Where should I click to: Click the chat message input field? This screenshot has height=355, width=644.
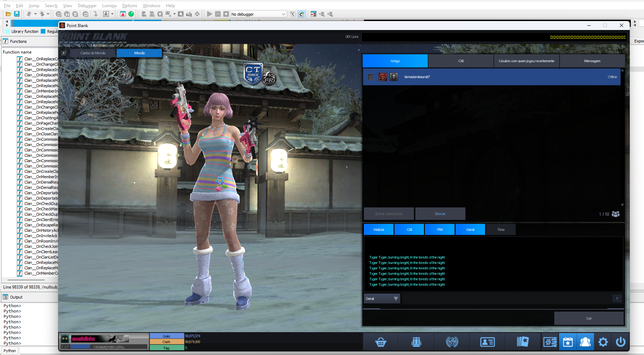tap(507, 299)
